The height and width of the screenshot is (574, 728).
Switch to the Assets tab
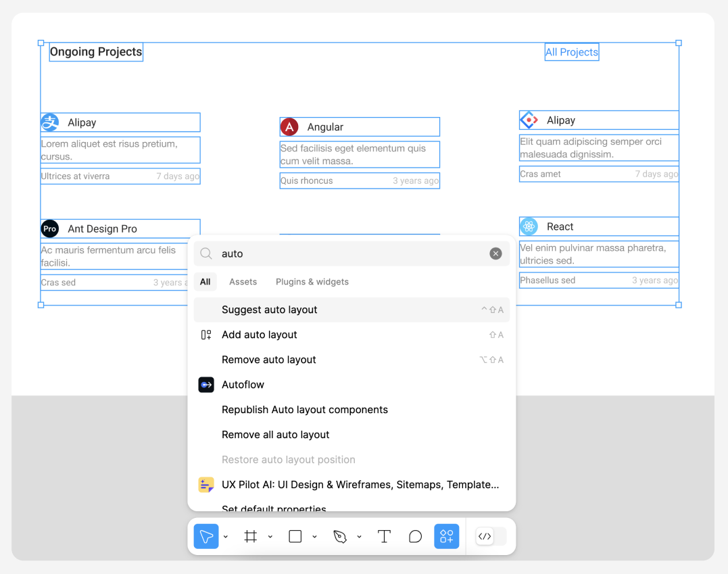coord(243,282)
